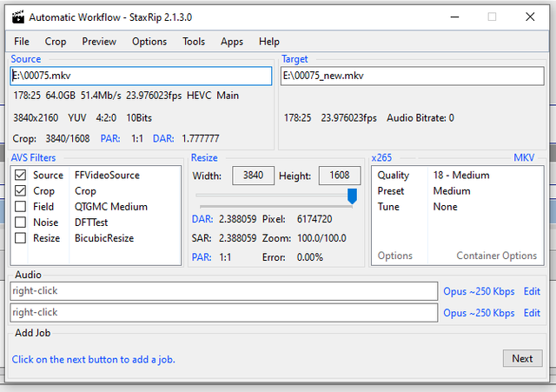Open the Apps menu
Viewport: 556px width, 392px height.
[232, 42]
